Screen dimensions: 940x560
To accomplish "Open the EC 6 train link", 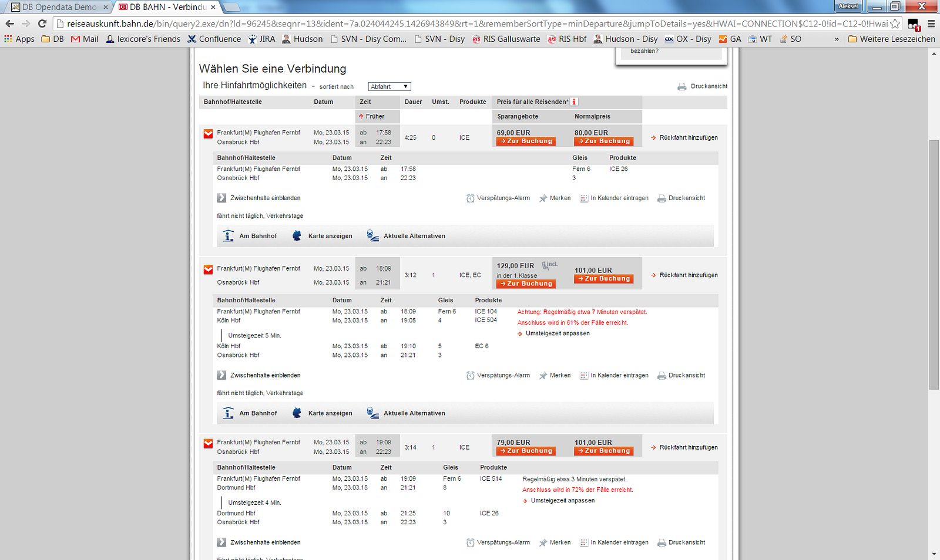I will (482, 346).
